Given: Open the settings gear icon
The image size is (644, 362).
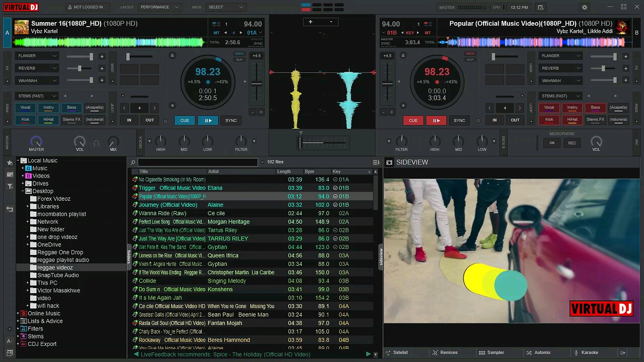Looking at the screenshot, I should 585,8.
